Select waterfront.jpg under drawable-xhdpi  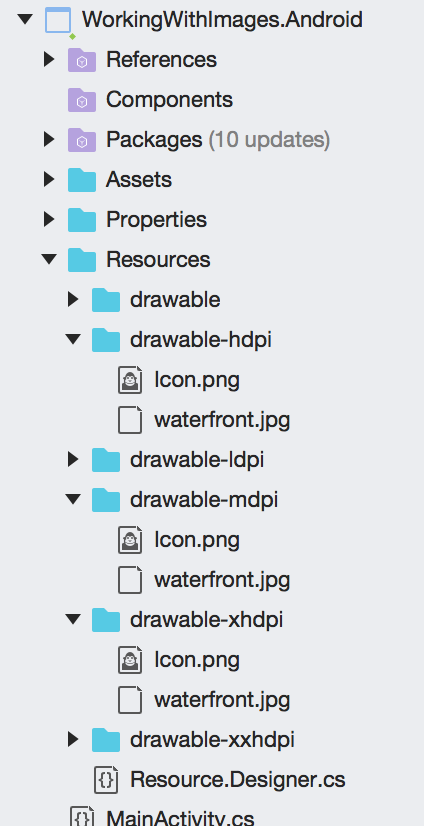[222, 700]
